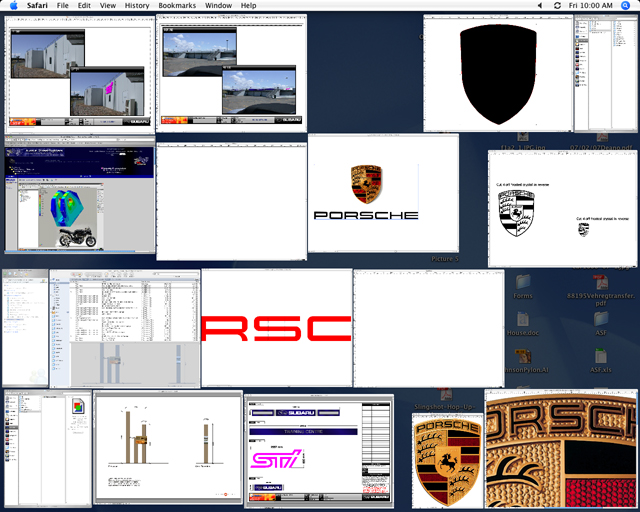Image resolution: width=640 pixels, height=512 pixels.
Task: Click the sync arrows icon in menu bar
Action: pos(557,5)
